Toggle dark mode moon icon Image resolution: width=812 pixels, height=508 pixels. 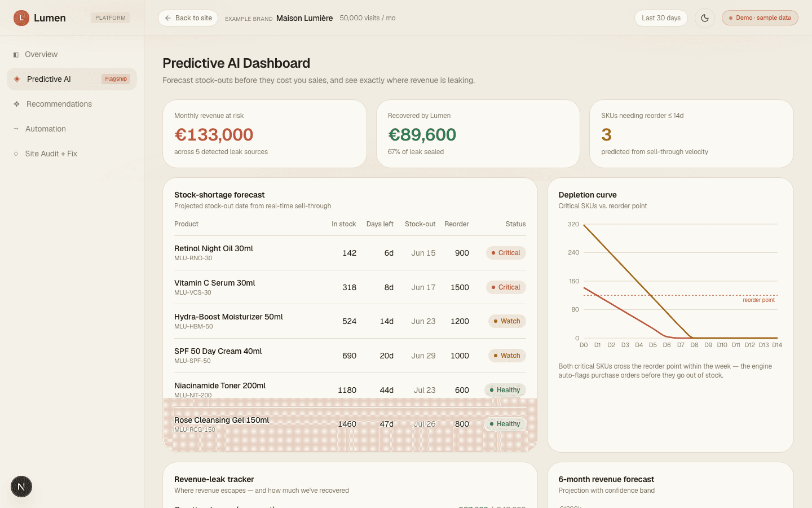click(705, 18)
